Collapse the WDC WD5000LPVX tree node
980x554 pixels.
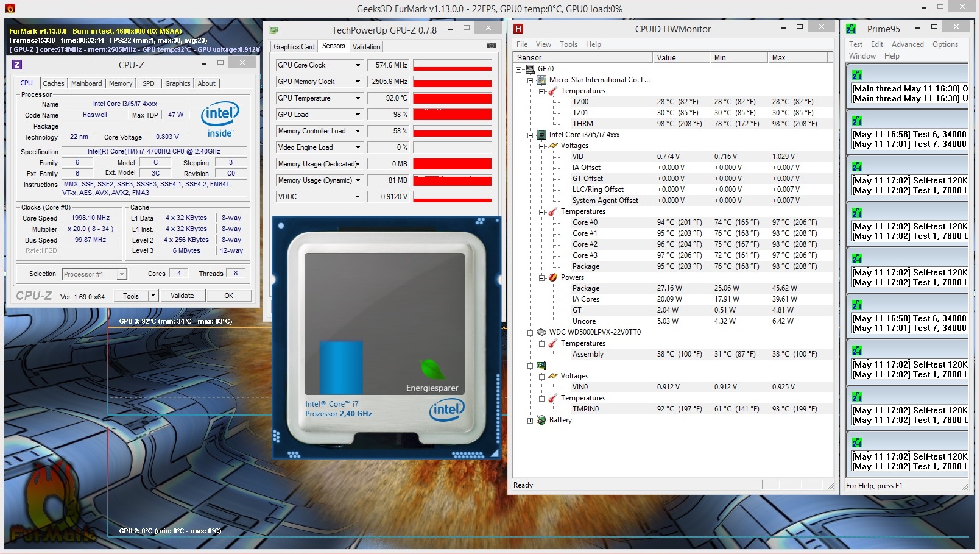coord(530,333)
